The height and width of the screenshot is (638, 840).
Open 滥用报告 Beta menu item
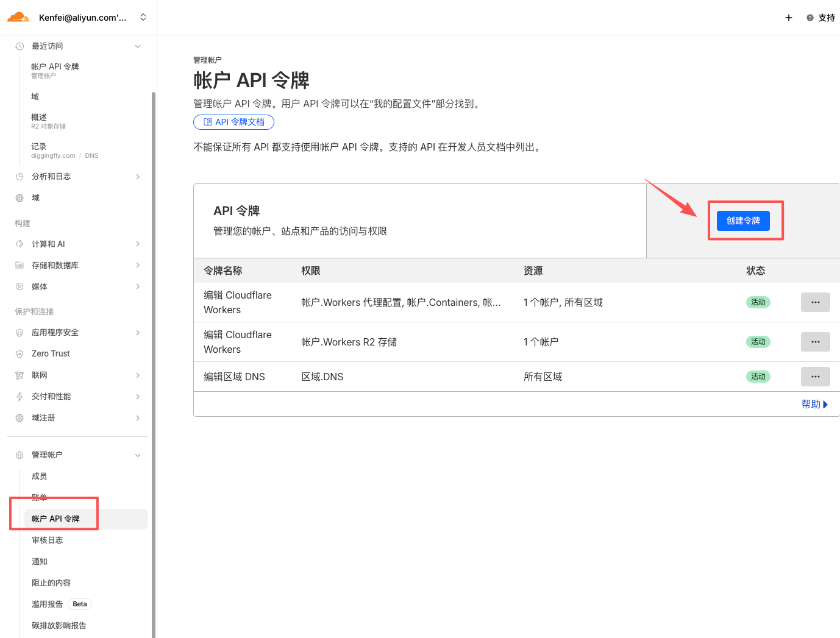(x=48, y=604)
